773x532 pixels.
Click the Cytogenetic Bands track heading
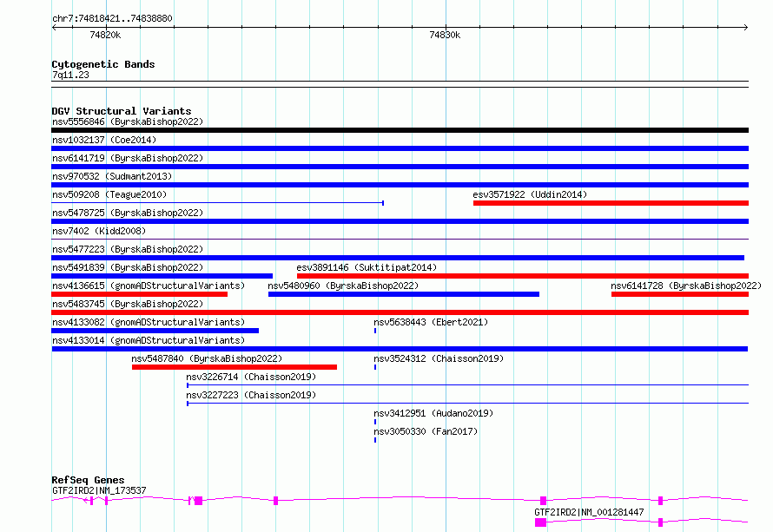[x=103, y=64]
